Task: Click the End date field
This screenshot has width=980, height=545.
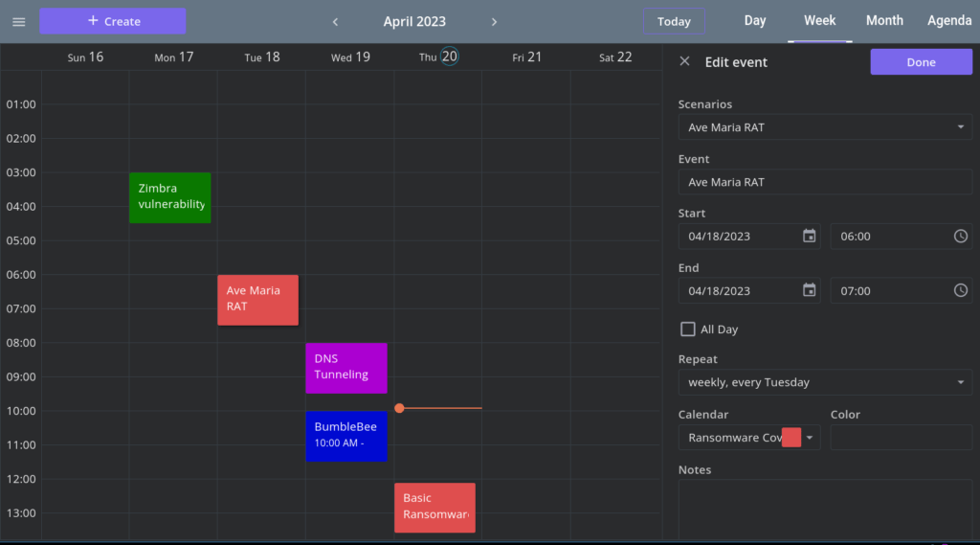Action: click(x=748, y=290)
